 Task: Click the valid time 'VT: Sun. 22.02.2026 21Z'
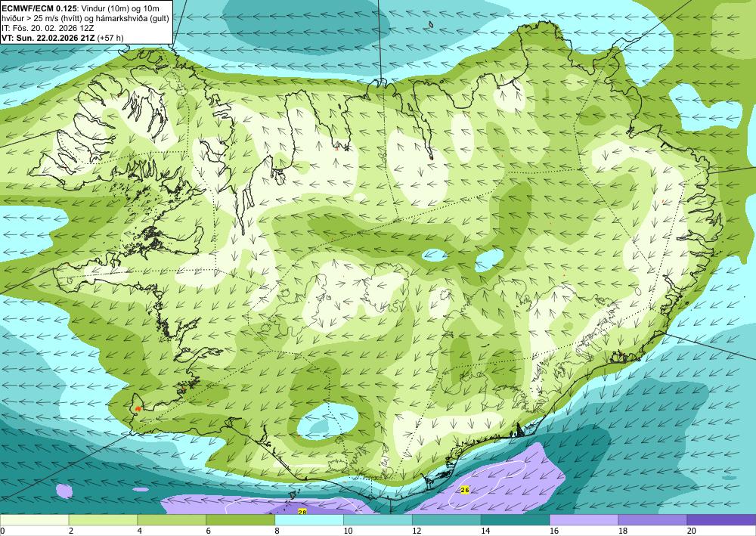pos(48,38)
